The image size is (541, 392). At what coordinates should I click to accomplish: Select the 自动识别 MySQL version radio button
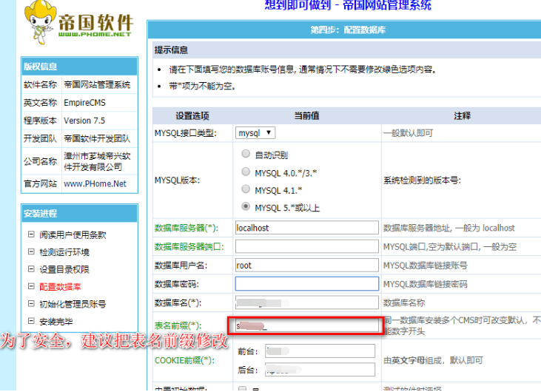tap(246, 155)
